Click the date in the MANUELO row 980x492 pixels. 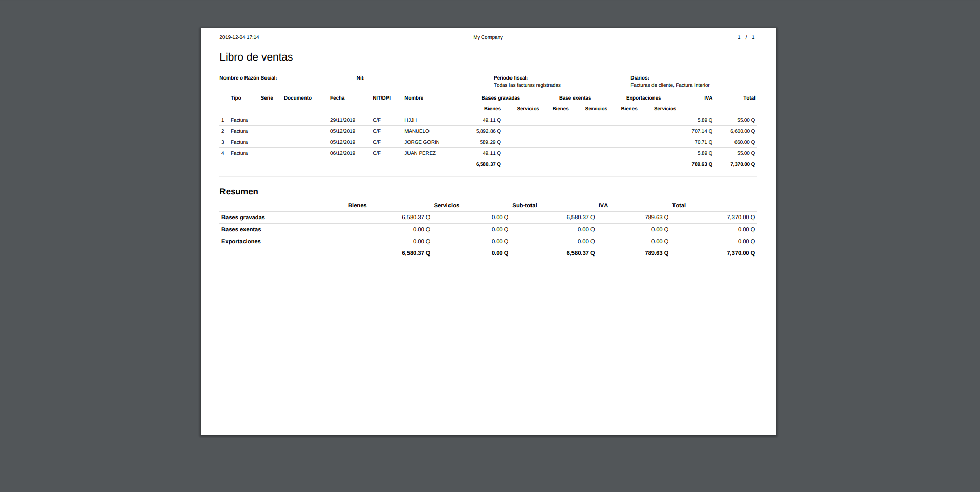click(x=342, y=131)
